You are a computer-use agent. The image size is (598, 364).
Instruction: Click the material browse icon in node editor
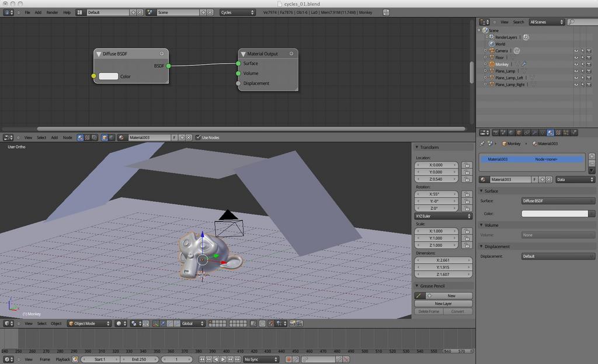pyautogui.click(x=121, y=138)
